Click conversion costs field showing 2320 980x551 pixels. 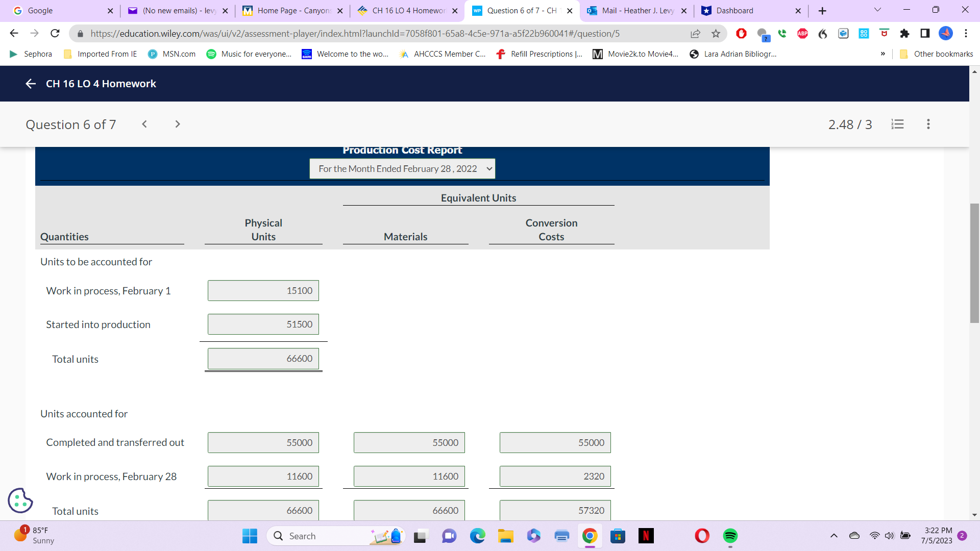(555, 477)
